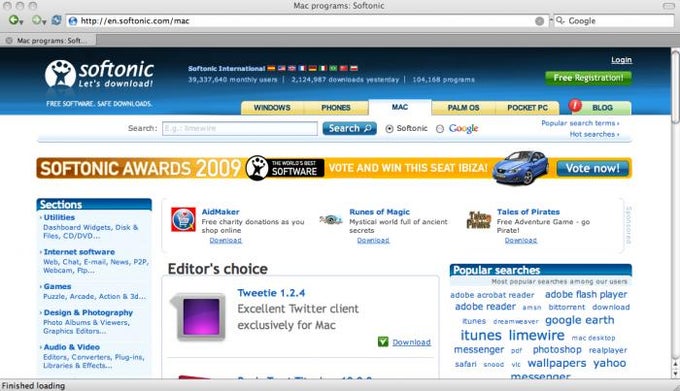This screenshot has width=680, height=391.
Task: Click the red exclamation icon beside Blog
Action: click(x=575, y=105)
